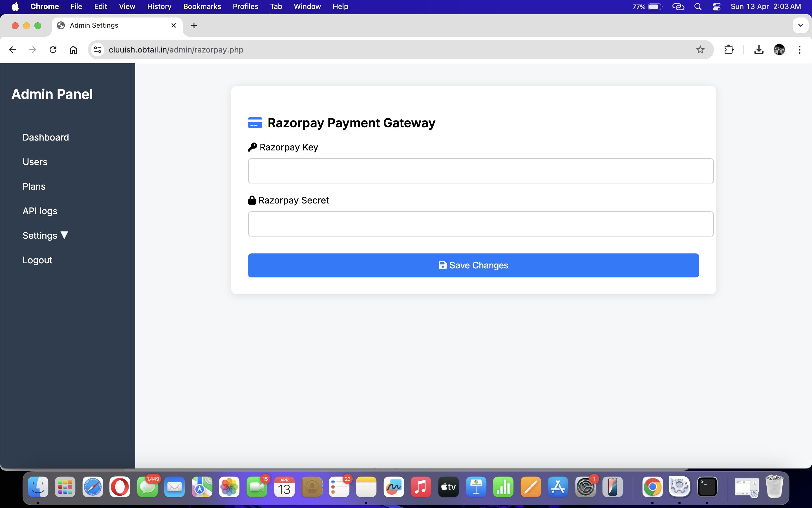Screen dimensions: 812x508
Task: Open the Tab menu
Action: point(276,7)
